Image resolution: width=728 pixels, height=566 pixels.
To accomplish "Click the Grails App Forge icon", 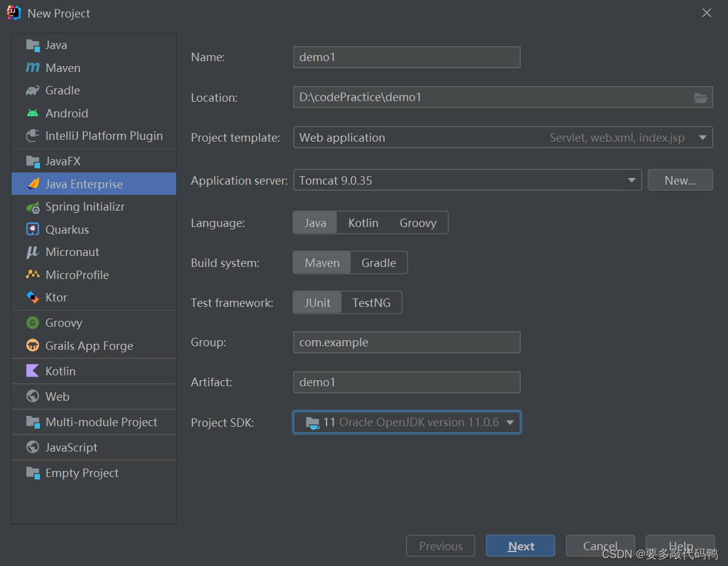I will [33, 346].
